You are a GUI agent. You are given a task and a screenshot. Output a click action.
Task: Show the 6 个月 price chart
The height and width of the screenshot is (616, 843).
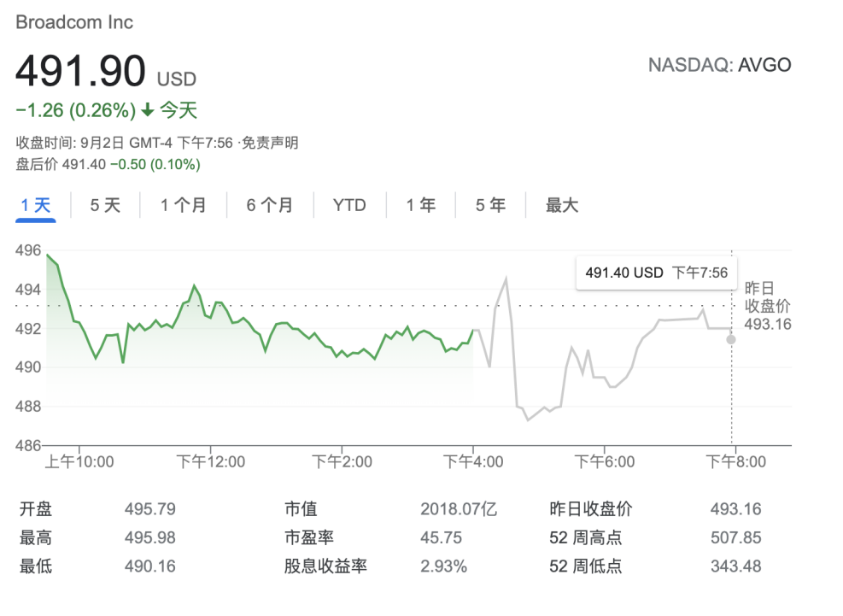point(270,205)
